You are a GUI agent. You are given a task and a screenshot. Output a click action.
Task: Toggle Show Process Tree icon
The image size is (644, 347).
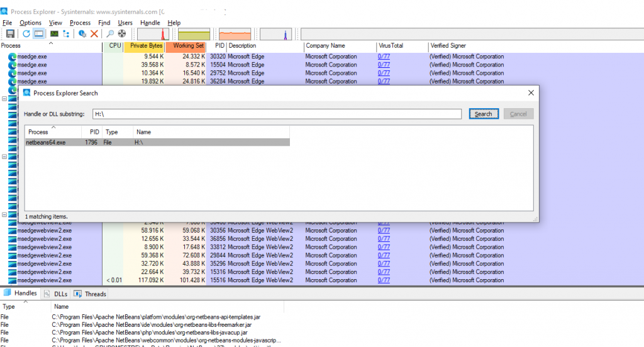click(x=66, y=34)
